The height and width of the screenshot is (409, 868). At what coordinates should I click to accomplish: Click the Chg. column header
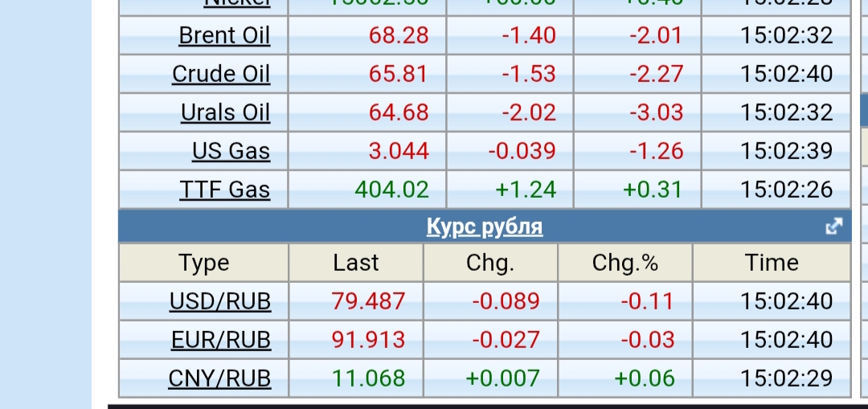(x=489, y=263)
